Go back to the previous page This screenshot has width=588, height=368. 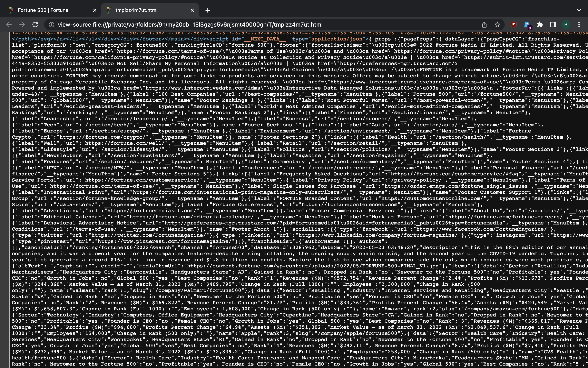pyautogui.click(x=9, y=25)
